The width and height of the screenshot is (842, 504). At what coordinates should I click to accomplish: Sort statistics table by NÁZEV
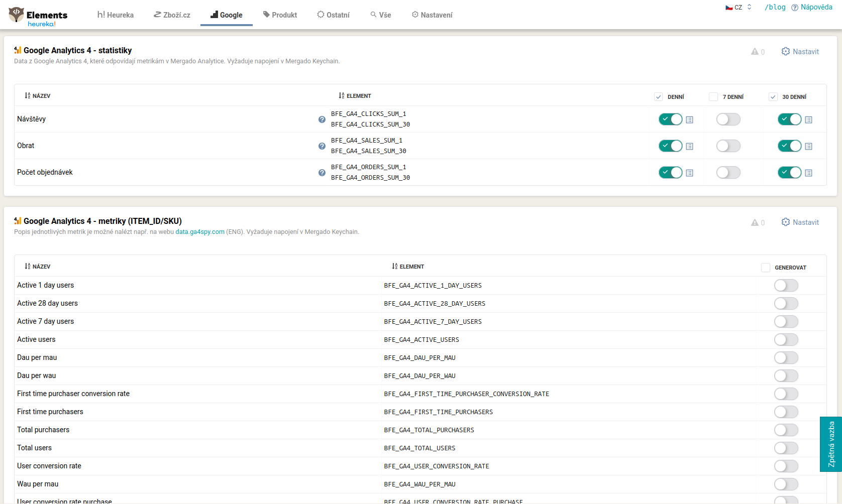38,96
